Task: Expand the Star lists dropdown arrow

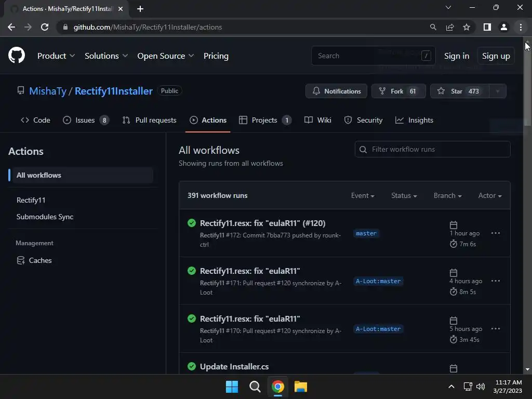Action: pos(498,91)
